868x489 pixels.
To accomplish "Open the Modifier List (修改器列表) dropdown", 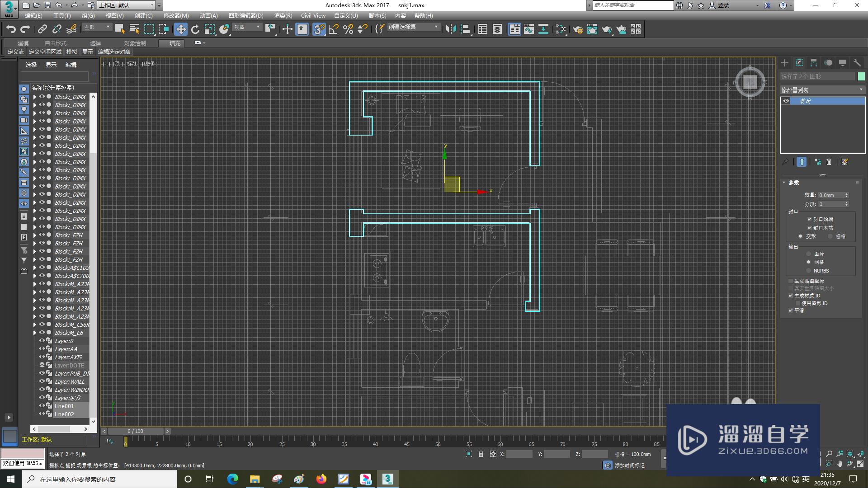I will click(822, 90).
